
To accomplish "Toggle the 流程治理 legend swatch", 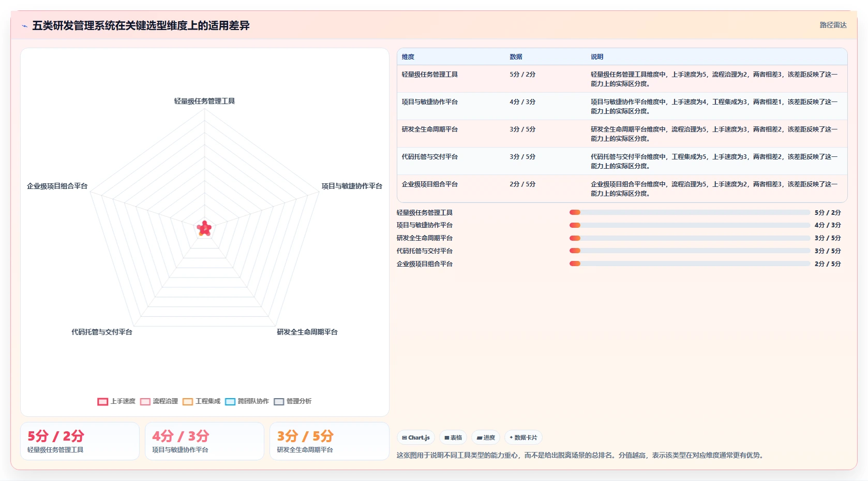I will coord(145,402).
